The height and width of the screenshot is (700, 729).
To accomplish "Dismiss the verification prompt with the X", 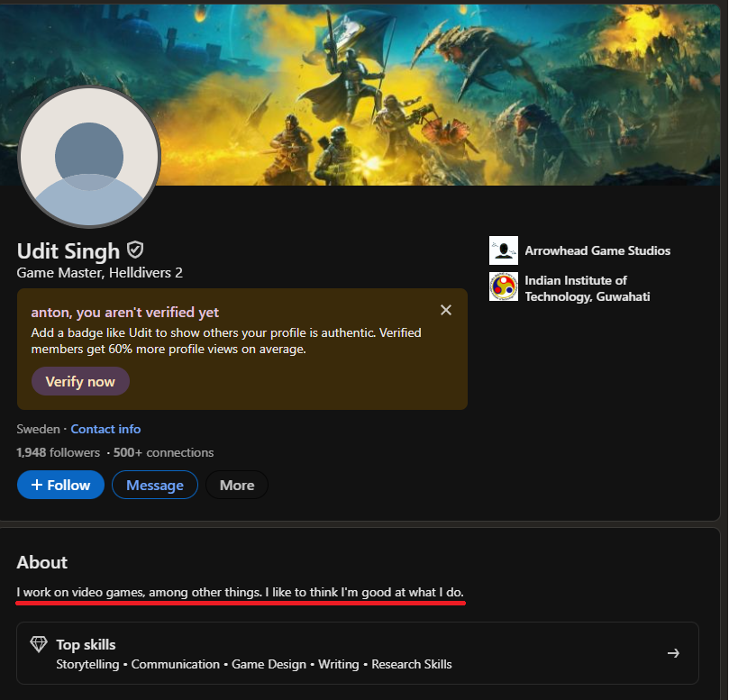I will point(446,310).
